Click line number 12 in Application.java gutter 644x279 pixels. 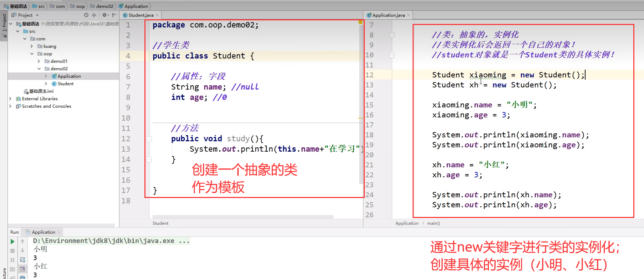[369, 75]
